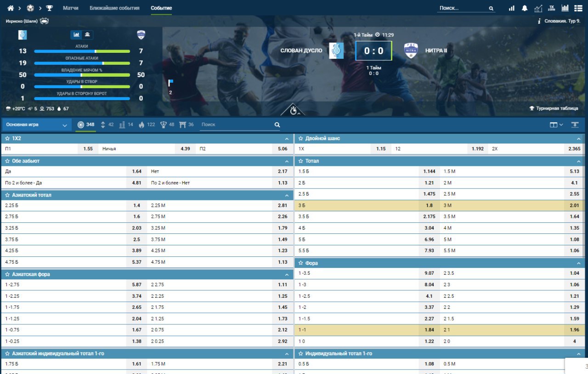This screenshot has width=588, height=374.
Task: Click the football sport icon in breadcrumb
Action: click(30, 8)
